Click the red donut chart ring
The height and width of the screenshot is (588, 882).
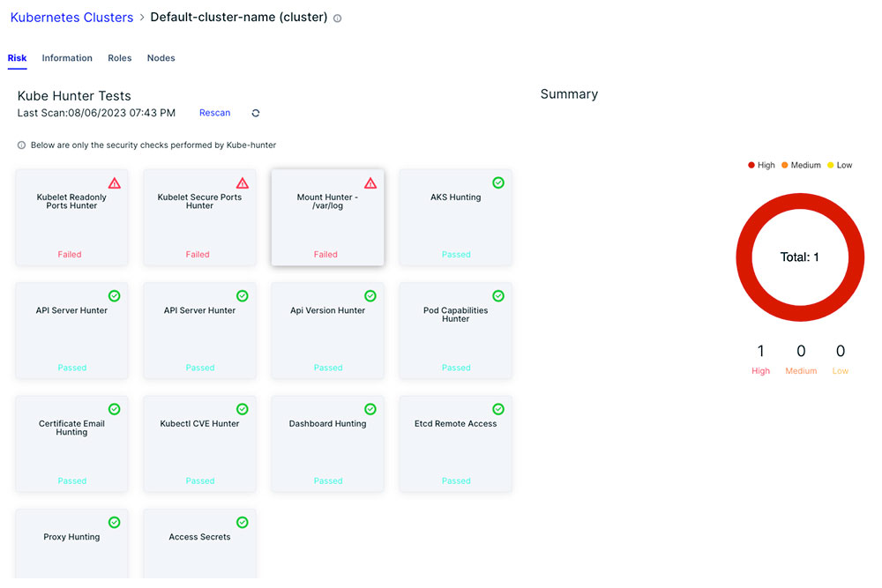(800, 201)
